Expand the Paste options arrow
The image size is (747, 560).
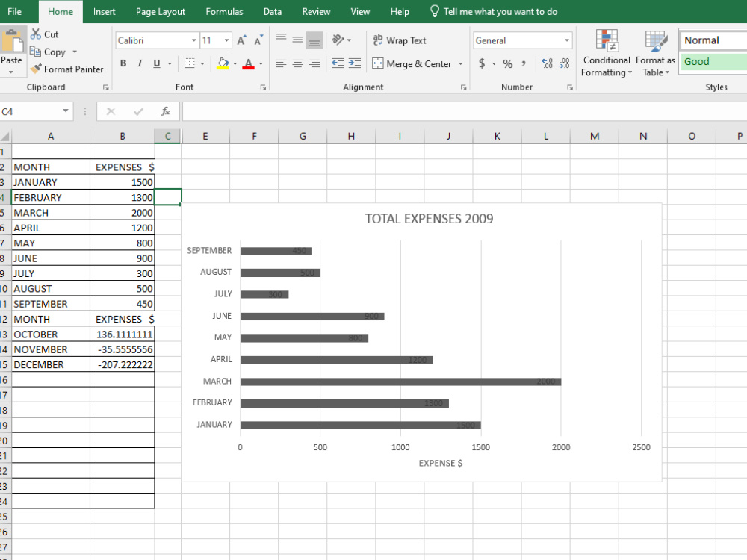(11, 72)
